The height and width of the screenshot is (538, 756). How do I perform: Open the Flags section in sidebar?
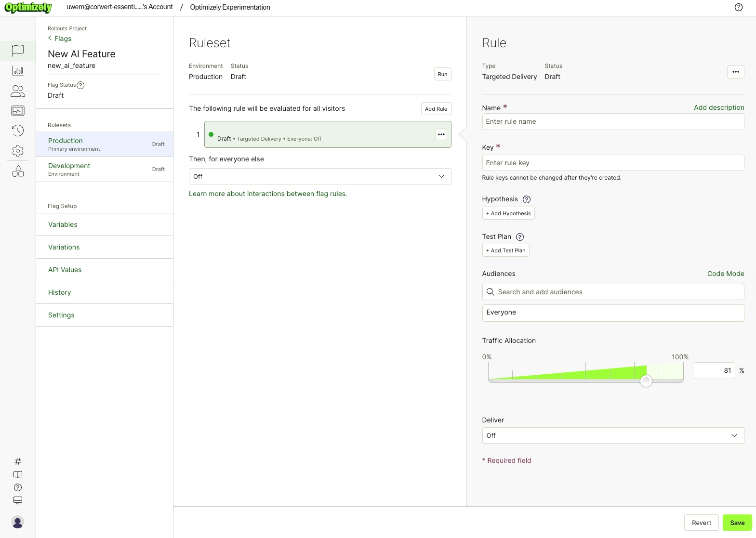point(18,51)
